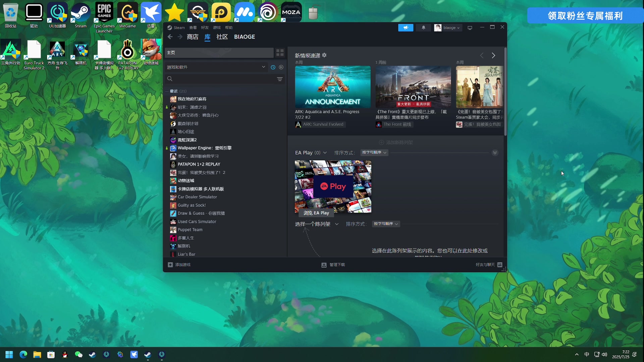Screen dimensions: 644x362
Task: Go to the 社区 tab
Action: (x=222, y=37)
